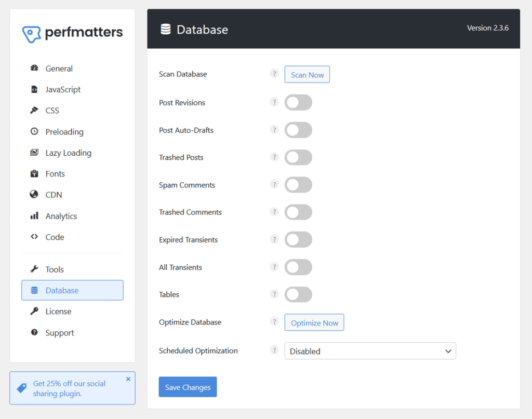
Task: Open the Support page
Action: 73,333
